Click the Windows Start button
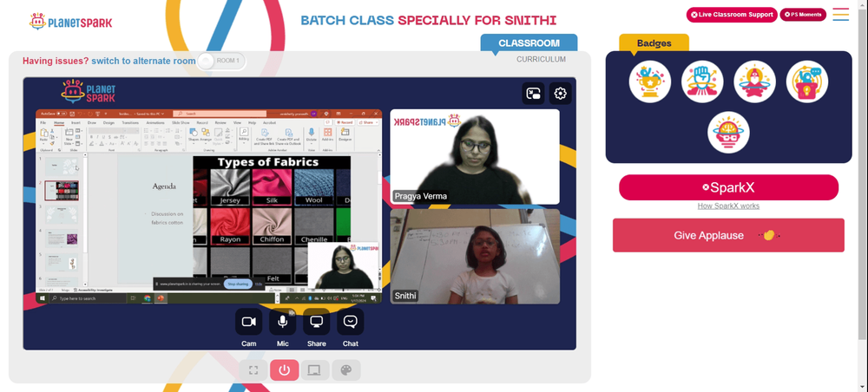 (x=42, y=298)
